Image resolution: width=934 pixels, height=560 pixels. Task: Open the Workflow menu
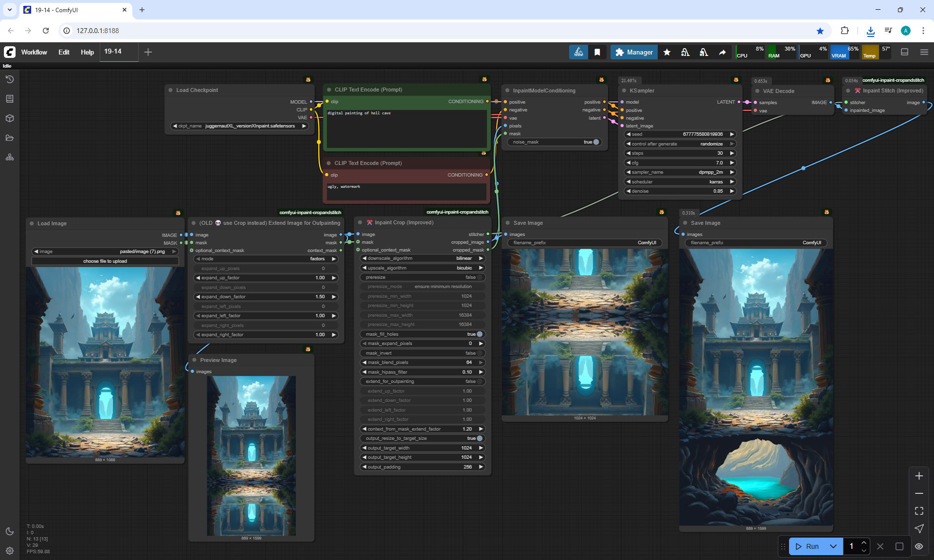pos(34,52)
